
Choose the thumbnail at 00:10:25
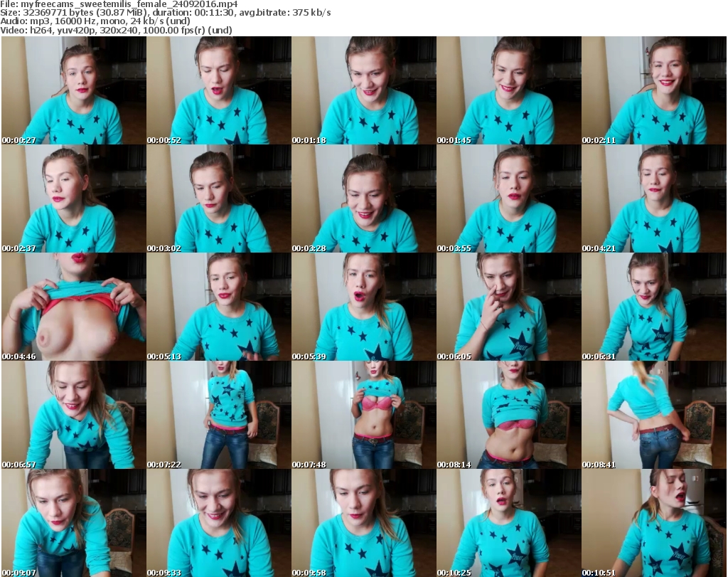pos(509,523)
